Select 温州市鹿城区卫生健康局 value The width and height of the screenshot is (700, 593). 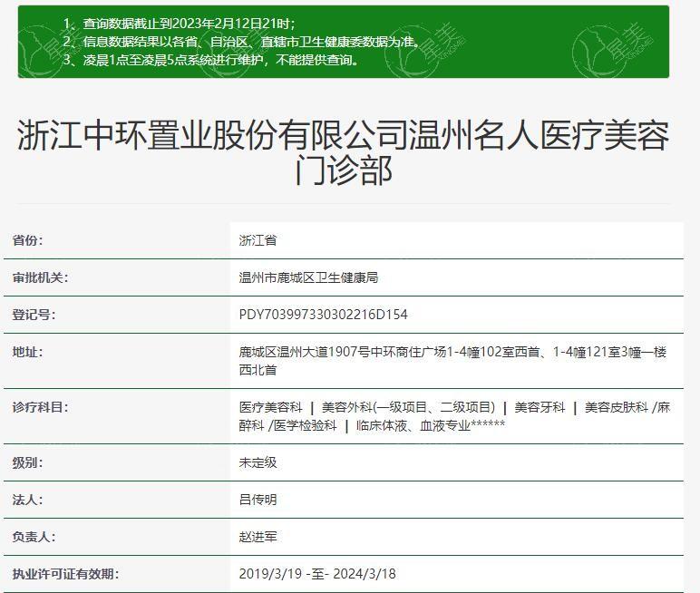point(308,277)
